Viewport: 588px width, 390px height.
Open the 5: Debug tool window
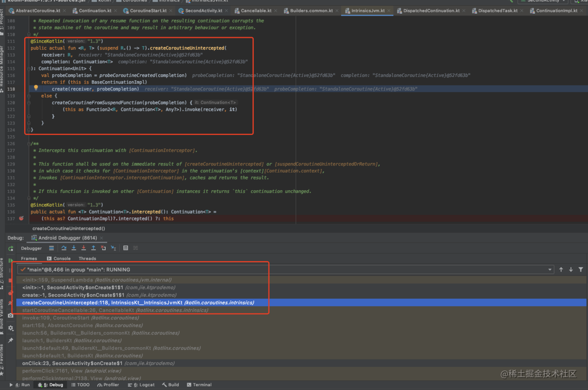50,385
